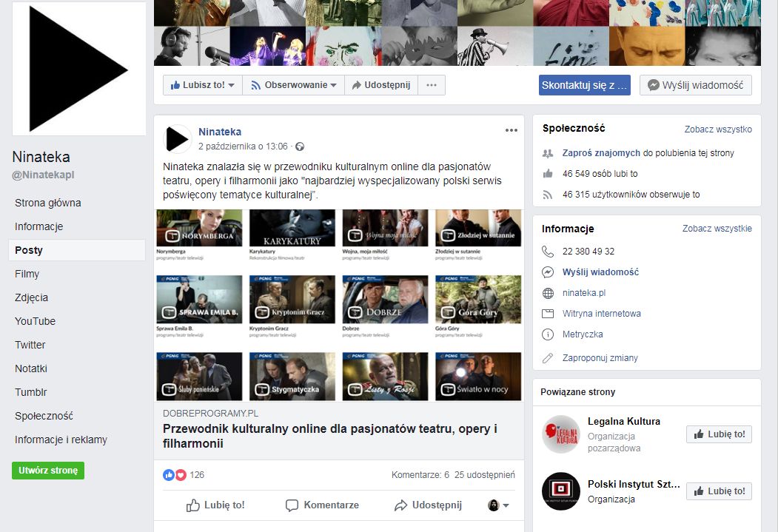The height and width of the screenshot is (532, 778).
Task: Click the RSS icon beside 46 315 użytkowników
Action: 548,195
